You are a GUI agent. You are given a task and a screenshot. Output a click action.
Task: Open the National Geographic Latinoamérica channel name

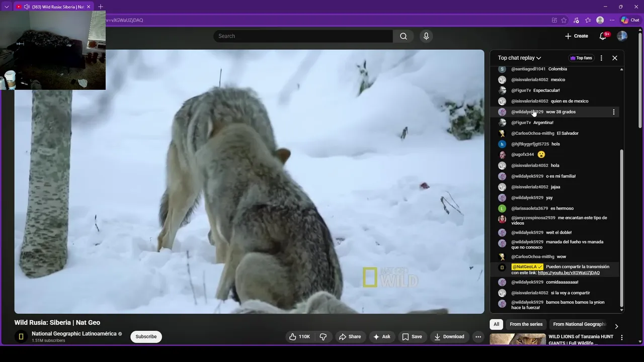click(74, 334)
